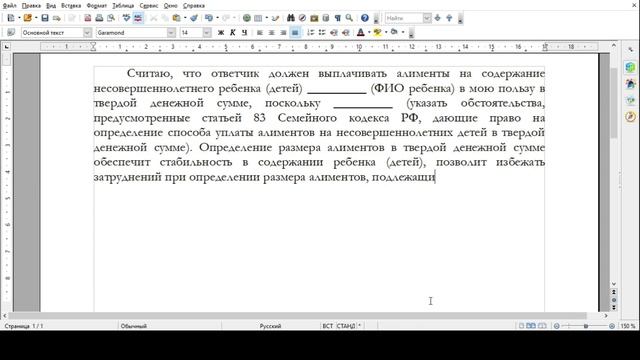
Task: Print the document with the printer icon
Action: (x=99, y=18)
